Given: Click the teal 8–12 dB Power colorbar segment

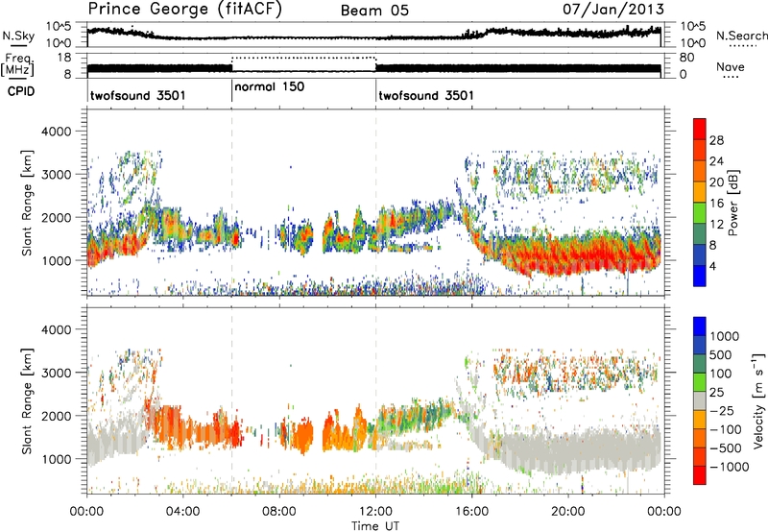Looking at the screenshot, I should [700, 234].
